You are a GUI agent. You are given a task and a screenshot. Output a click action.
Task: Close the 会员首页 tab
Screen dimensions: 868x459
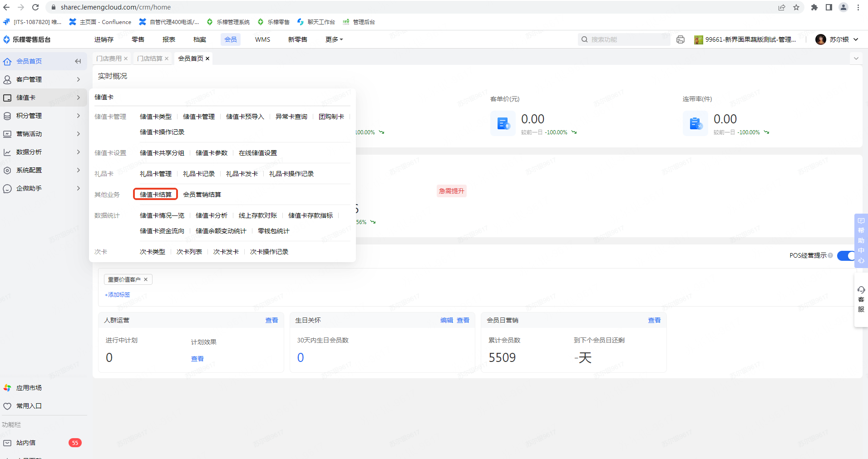[x=207, y=59]
